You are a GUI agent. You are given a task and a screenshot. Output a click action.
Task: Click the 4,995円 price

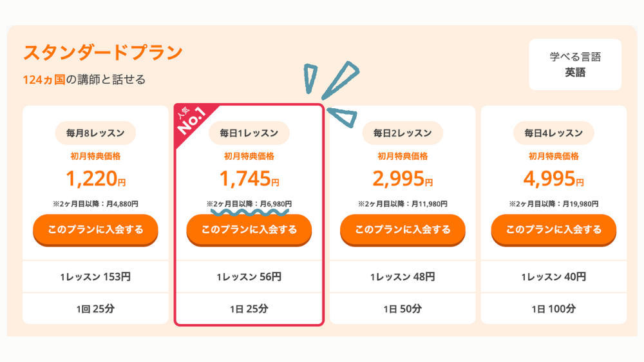tap(554, 178)
